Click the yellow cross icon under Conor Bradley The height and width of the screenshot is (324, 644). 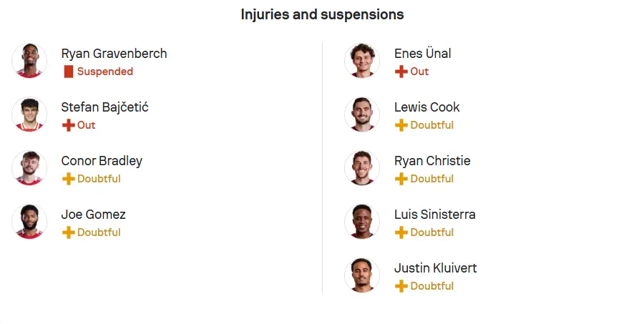[x=68, y=179]
